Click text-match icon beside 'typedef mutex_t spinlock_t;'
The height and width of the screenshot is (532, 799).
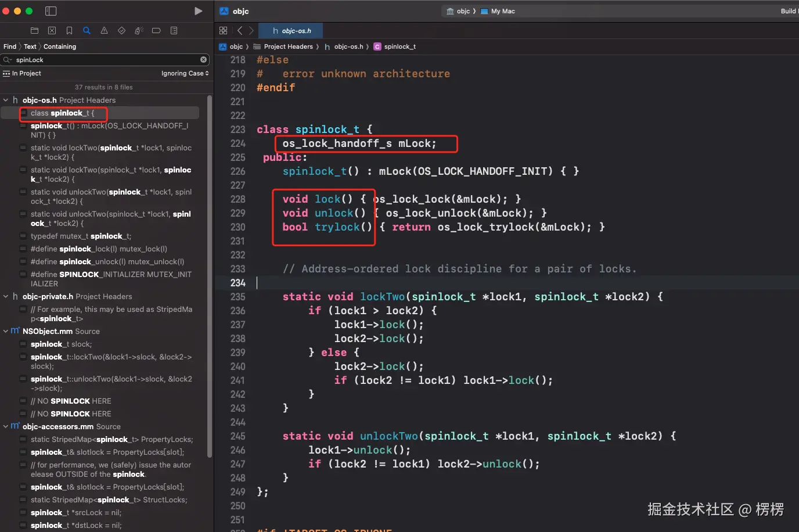point(23,236)
